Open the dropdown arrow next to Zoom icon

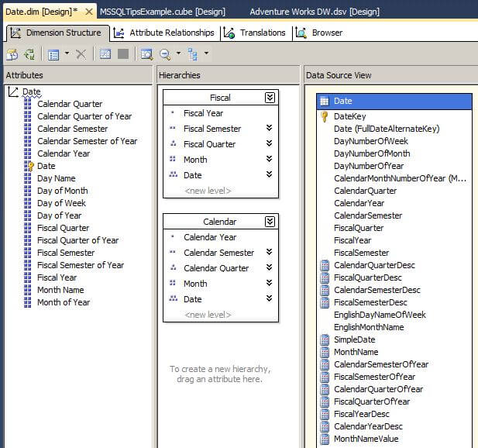178,54
